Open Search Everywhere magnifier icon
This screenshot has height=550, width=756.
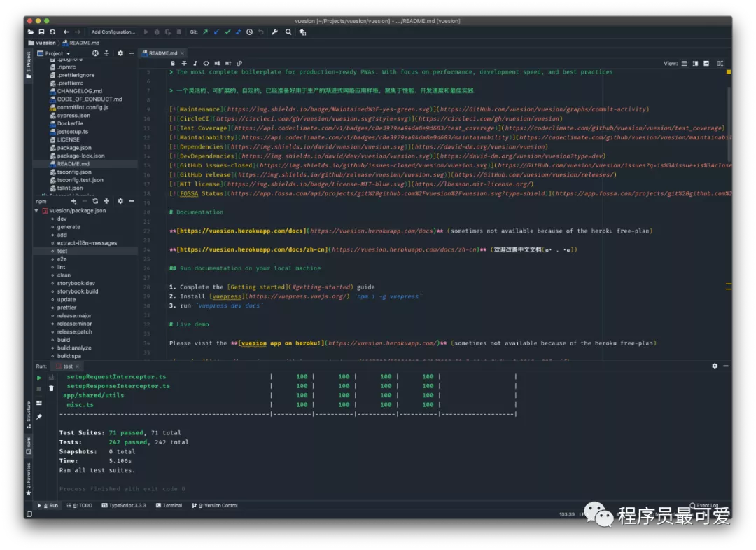[x=288, y=32]
